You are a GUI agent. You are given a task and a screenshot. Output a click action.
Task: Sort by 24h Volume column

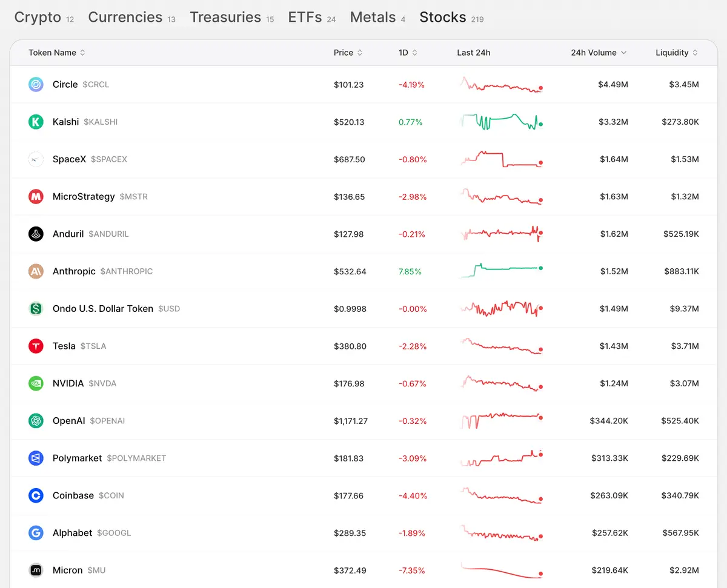coord(599,53)
